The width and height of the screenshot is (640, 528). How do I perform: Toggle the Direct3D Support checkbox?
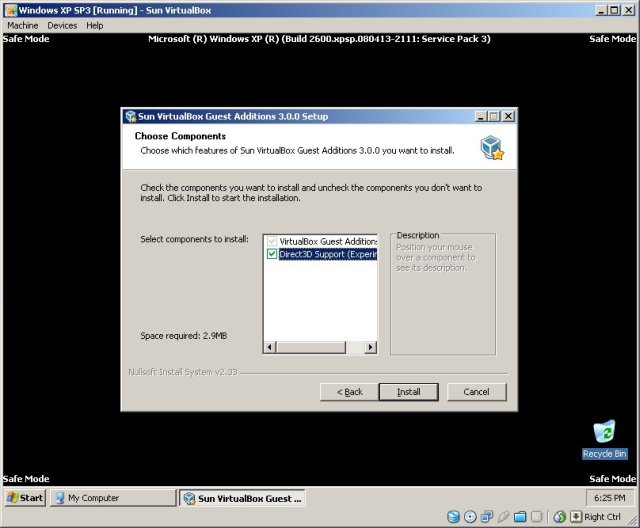pos(272,254)
